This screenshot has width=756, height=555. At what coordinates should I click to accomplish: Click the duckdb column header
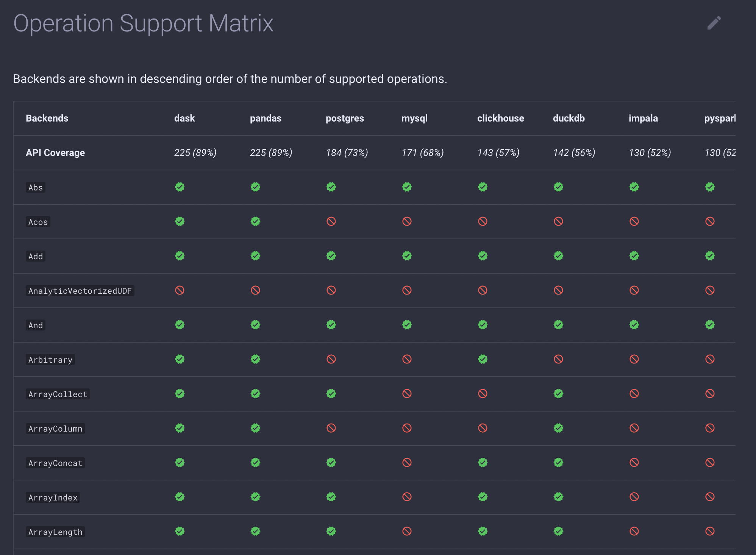pyautogui.click(x=569, y=118)
